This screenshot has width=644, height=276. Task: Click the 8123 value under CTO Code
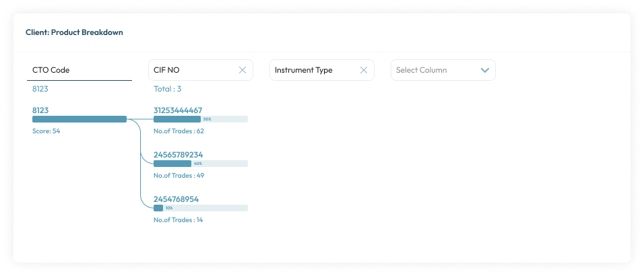point(40,89)
